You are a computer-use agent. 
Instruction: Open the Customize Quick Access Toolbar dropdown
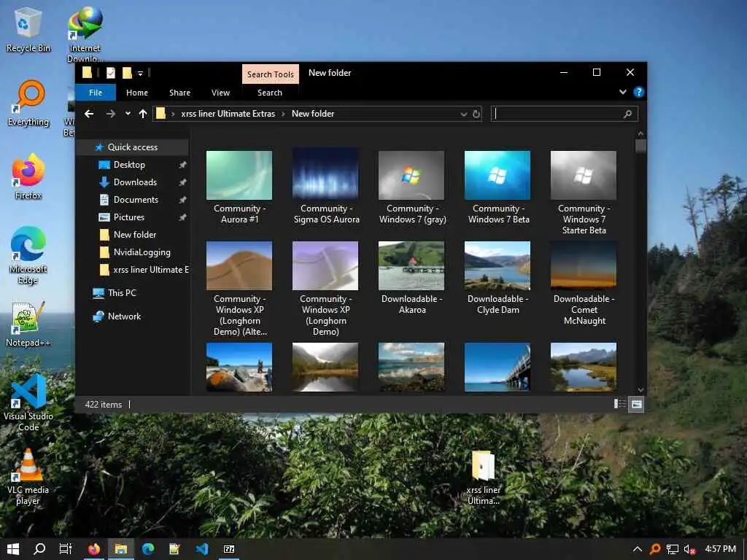click(x=140, y=73)
